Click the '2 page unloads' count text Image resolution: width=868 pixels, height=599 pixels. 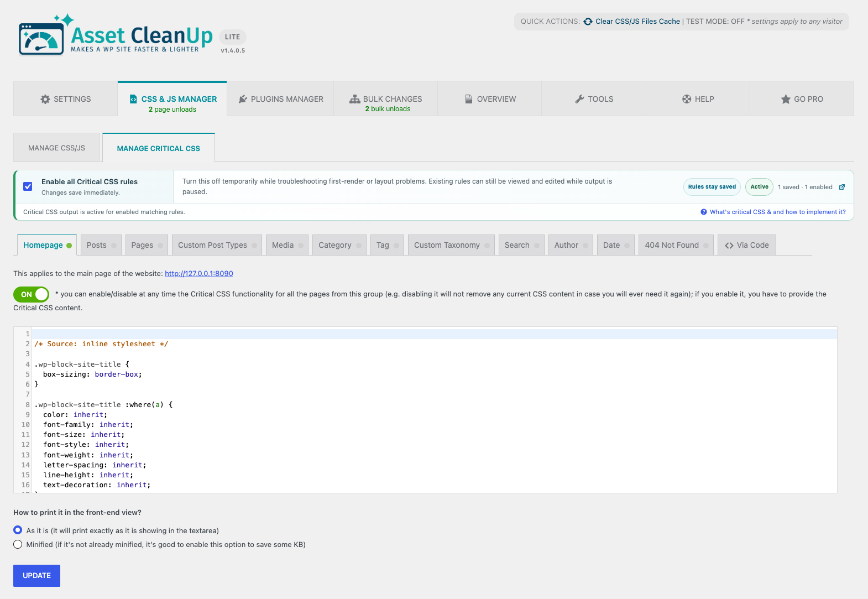[172, 110]
